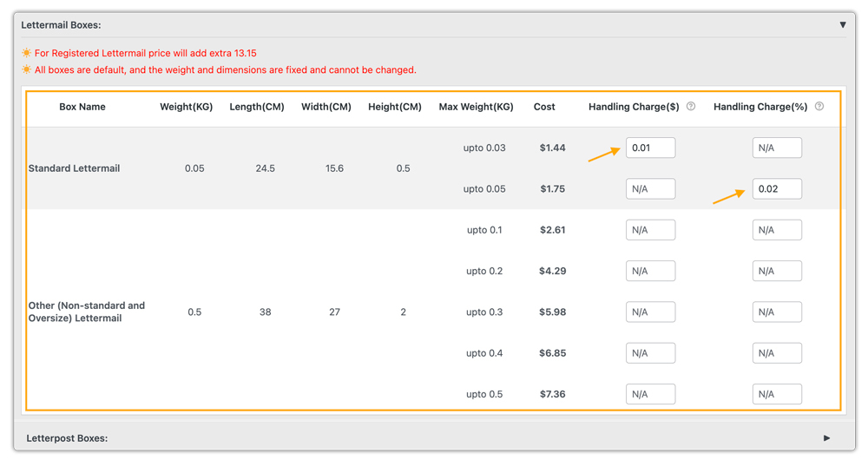Click Handling Charge($) field for upto 0.3

pyautogui.click(x=650, y=312)
